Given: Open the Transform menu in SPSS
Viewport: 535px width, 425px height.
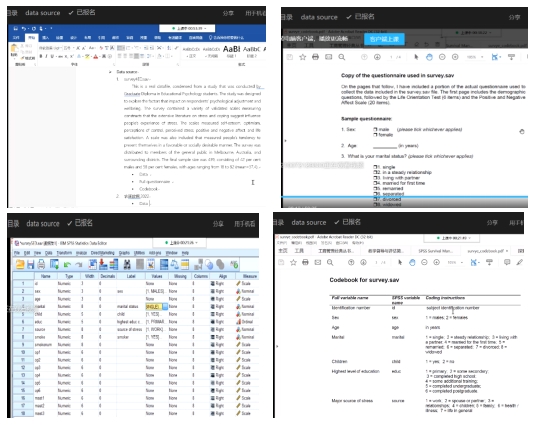Looking at the screenshot, I should pos(64,253).
